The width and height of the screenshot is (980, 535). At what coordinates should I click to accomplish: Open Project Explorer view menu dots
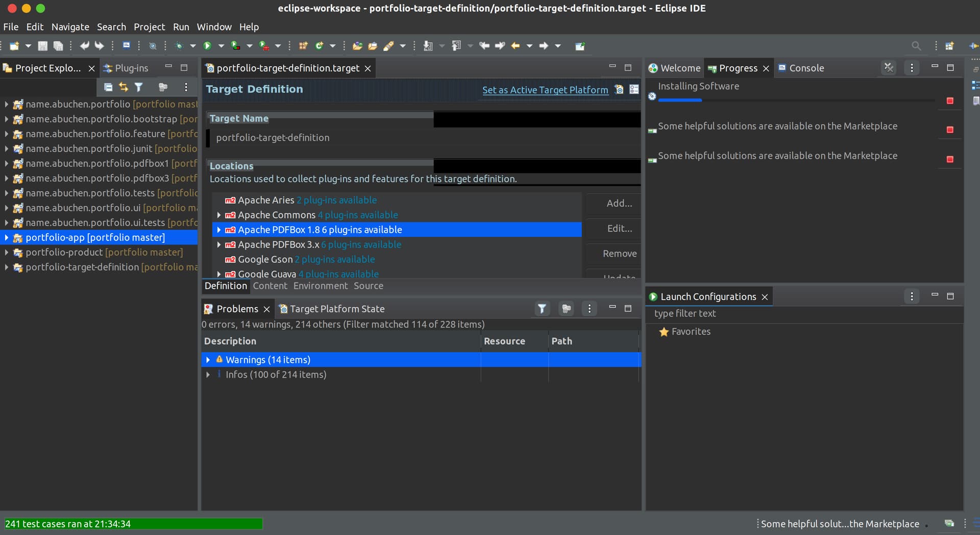pos(186,87)
